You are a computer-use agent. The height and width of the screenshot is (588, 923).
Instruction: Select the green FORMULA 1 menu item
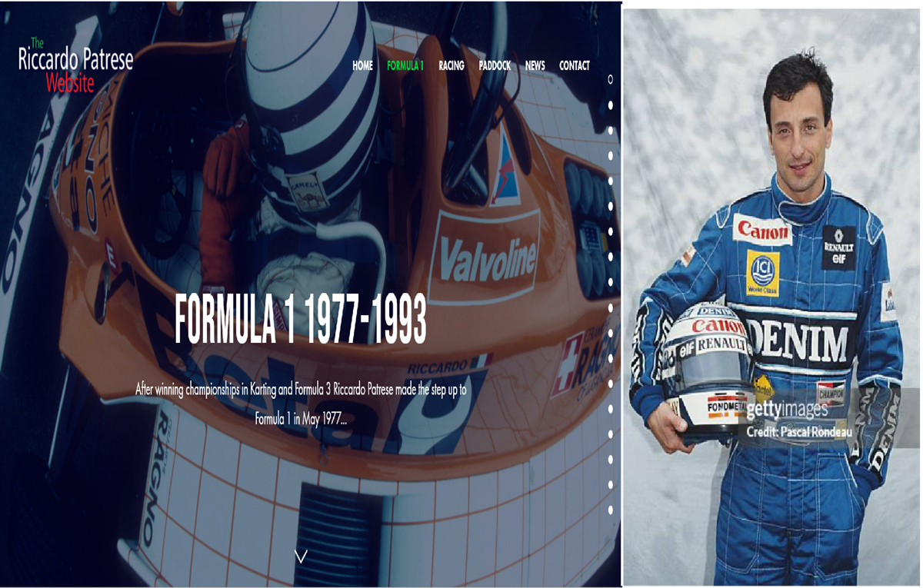tap(405, 66)
